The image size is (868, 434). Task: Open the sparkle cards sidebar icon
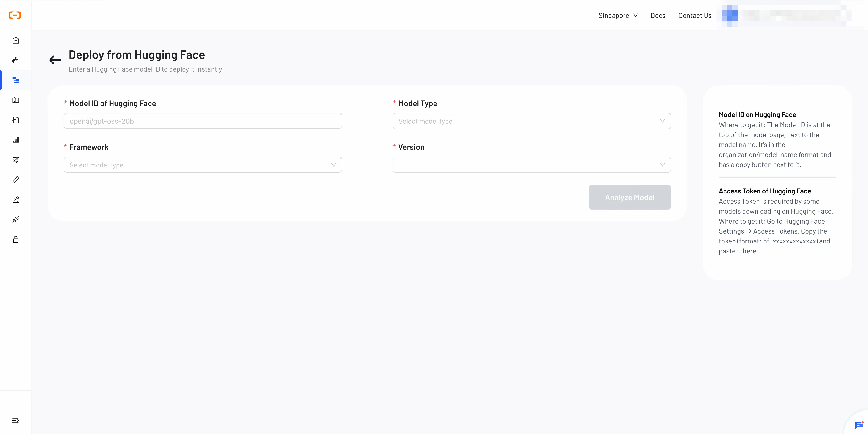pyautogui.click(x=16, y=120)
